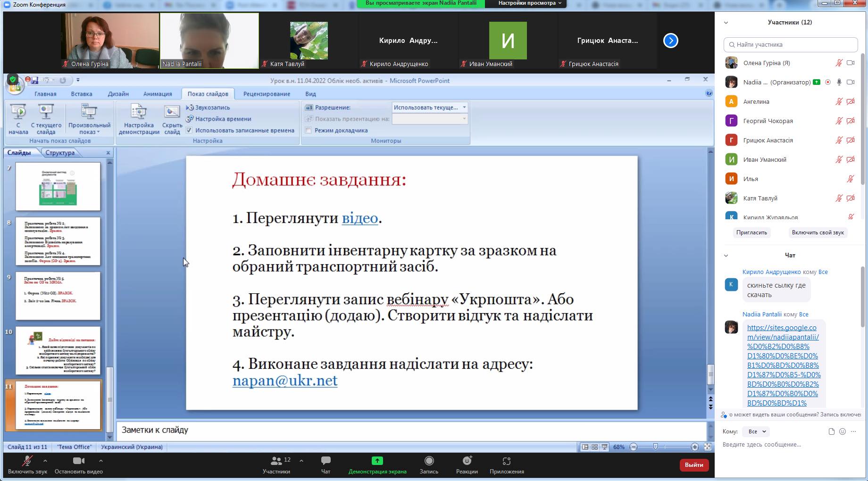Expand Произвольный показ custom show menu
Image resolution: width=868 pixels, height=481 pixels.
89,119
